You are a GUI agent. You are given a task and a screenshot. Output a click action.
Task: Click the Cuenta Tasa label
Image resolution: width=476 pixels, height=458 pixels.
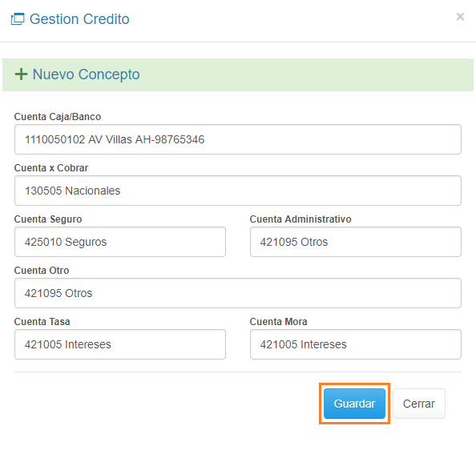[42, 322]
